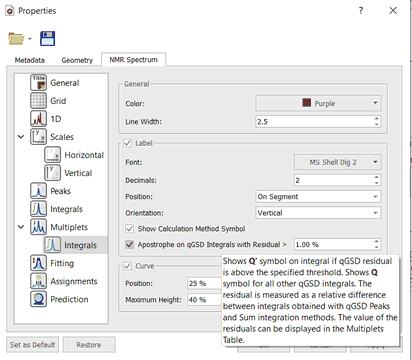Open the Orientation Vertical dropdown
Image resolution: width=412 pixels, height=360 pixels.
pyautogui.click(x=318, y=213)
